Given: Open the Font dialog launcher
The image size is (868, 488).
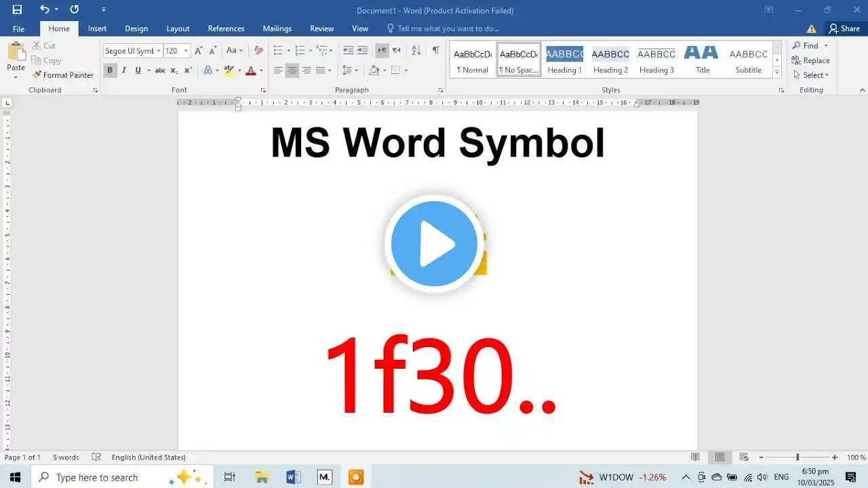Looking at the screenshot, I should tap(263, 90).
